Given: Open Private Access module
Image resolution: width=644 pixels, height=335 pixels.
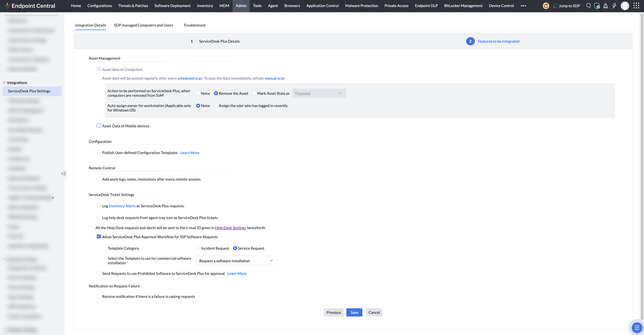Looking at the screenshot, I should (x=396, y=6).
